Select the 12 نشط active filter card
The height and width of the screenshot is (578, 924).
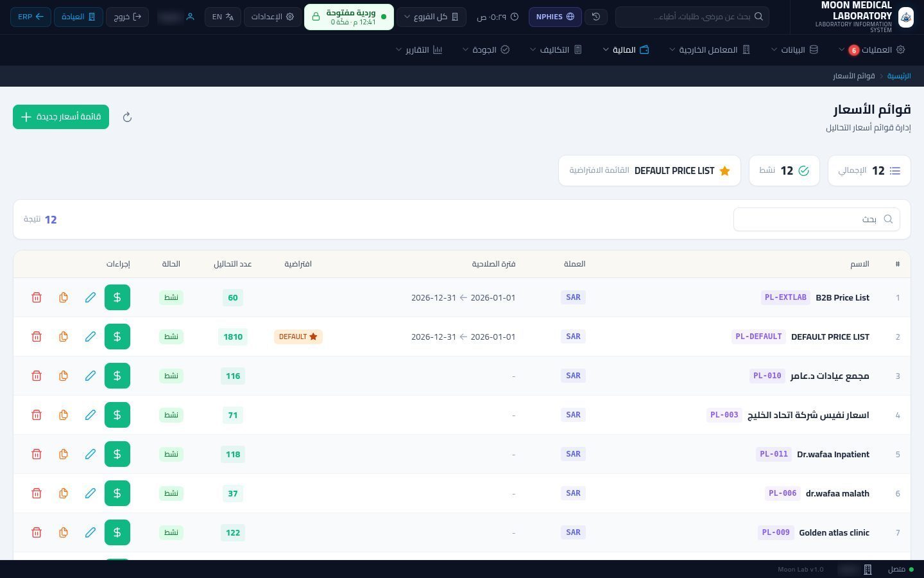click(784, 171)
